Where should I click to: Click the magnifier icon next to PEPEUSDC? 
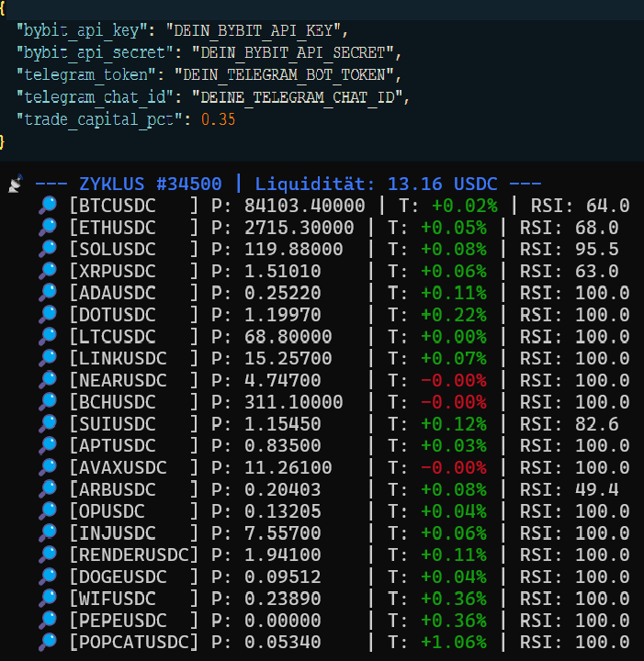click(48, 621)
